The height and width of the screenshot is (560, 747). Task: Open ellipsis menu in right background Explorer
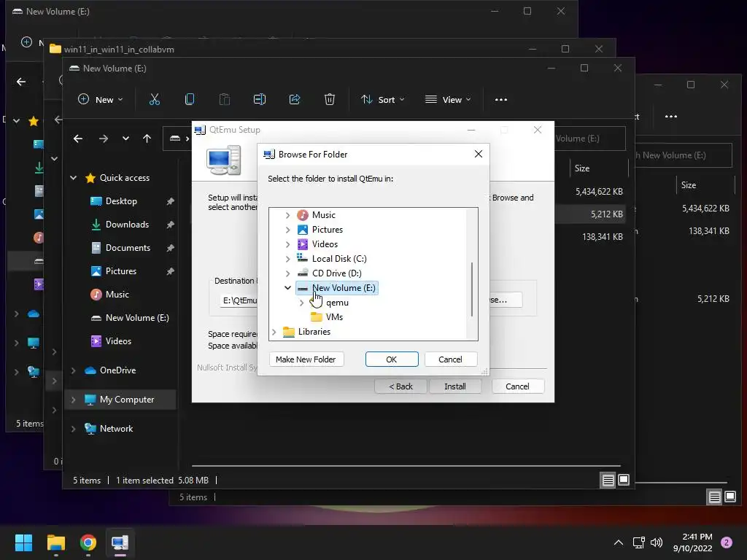[671, 117]
